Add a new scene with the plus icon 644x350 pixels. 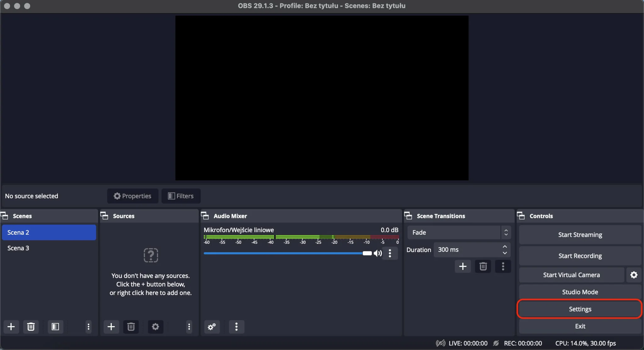tap(11, 327)
